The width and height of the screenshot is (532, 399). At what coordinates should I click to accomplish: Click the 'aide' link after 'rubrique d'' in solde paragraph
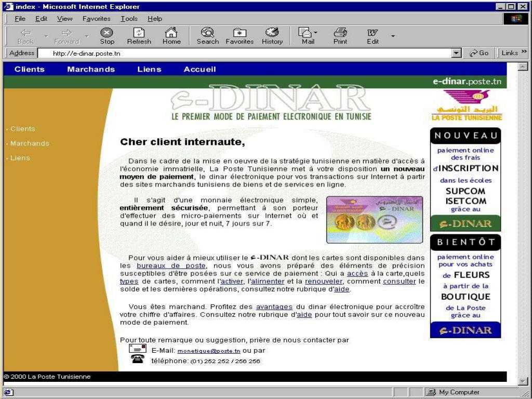[342, 289]
